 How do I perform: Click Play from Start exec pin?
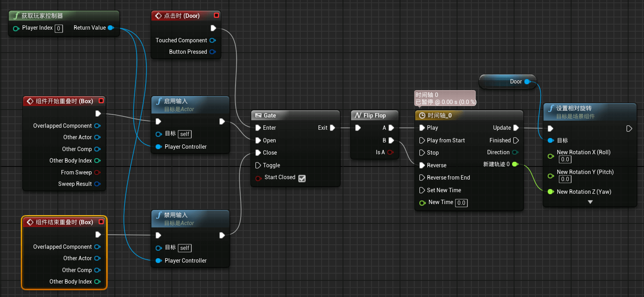(x=422, y=140)
